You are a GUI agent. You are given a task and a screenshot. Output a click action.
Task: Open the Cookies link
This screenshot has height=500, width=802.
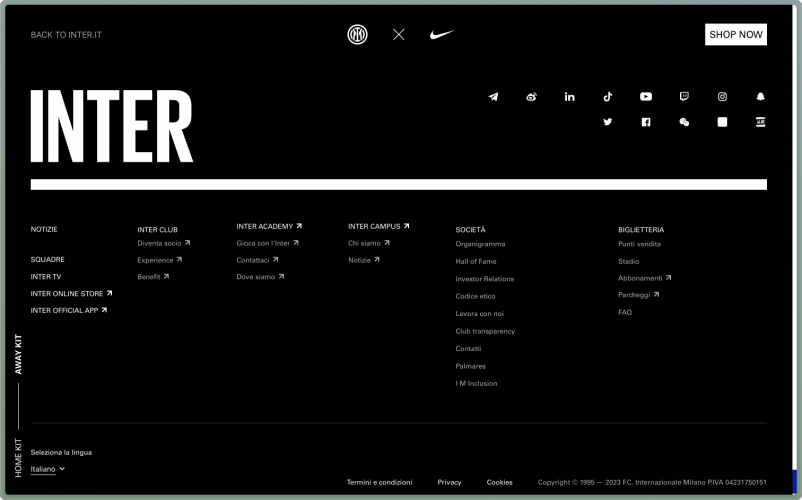point(499,482)
